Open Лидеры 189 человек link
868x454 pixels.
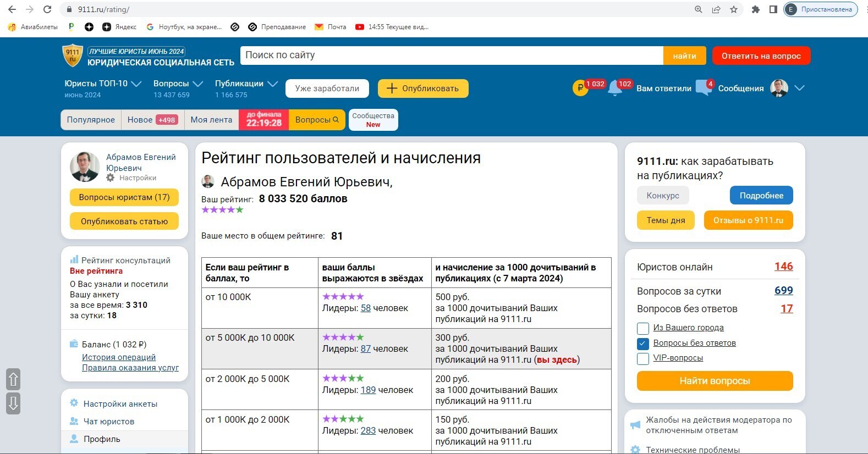click(x=368, y=390)
